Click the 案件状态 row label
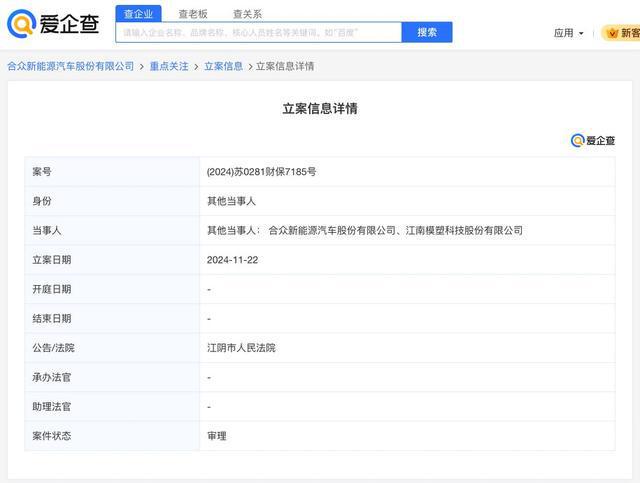This screenshot has height=483, width=640. coord(52,436)
